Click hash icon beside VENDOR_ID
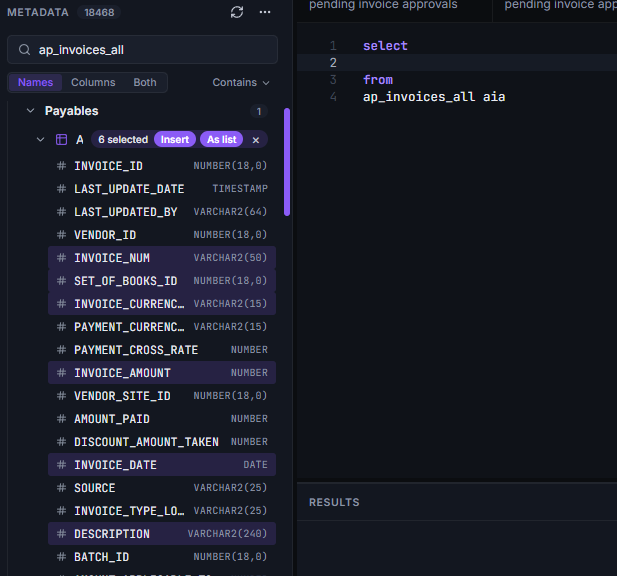The width and height of the screenshot is (617, 576). pyautogui.click(x=61, y=235)
